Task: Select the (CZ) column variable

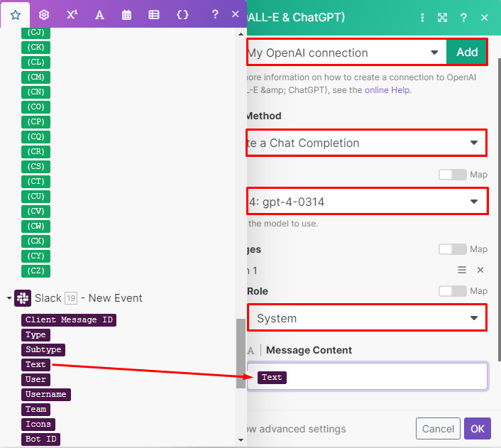Action: tap(35, 271)
